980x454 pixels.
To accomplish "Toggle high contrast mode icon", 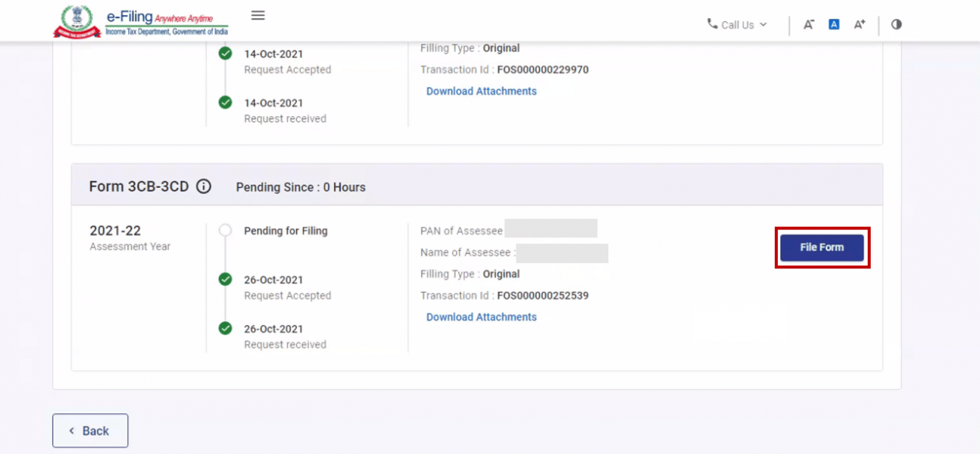I will click(x=896, y=24).
